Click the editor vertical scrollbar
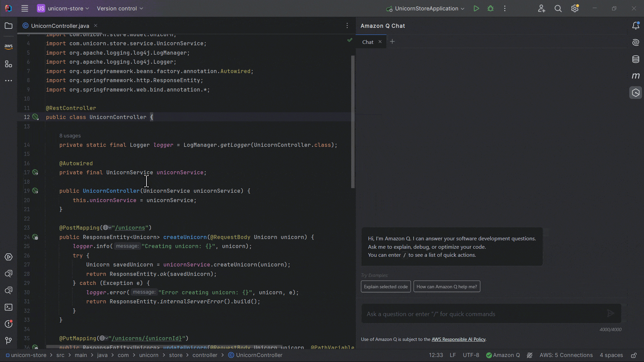The height and width of the screenshot is (362, 644). [x=353, y=121]
